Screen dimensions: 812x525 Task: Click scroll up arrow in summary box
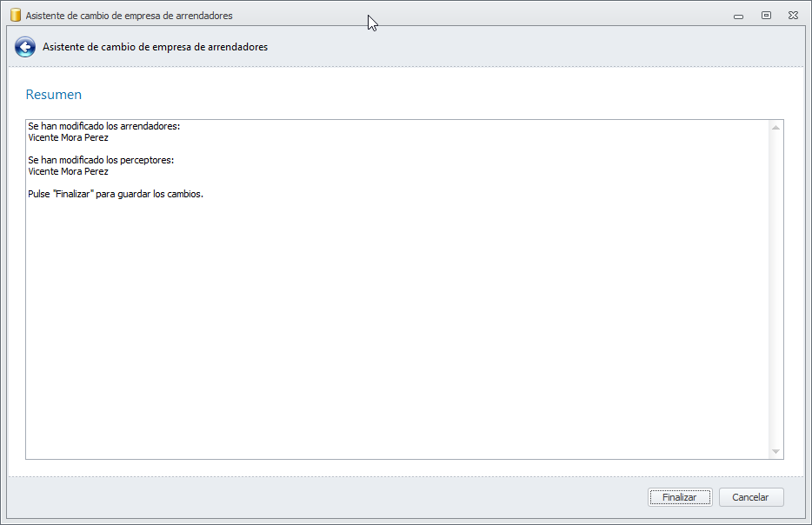(775, 128)
